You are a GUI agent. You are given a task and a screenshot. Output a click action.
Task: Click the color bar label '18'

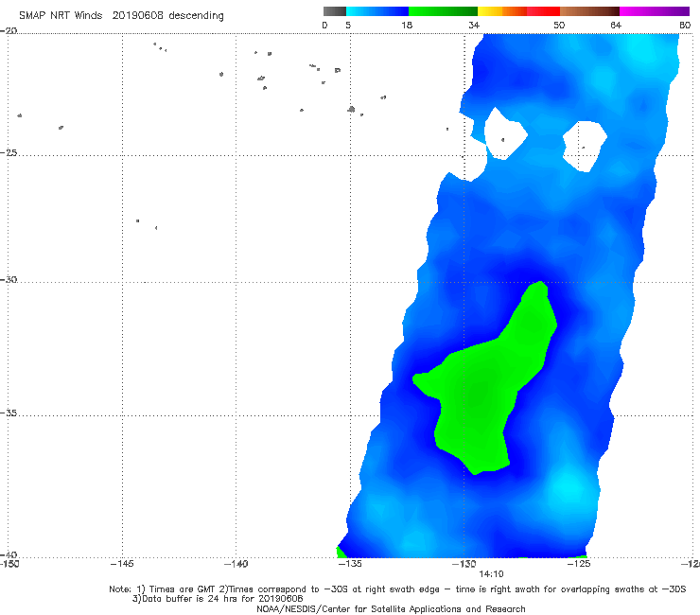pyautogui.click(x=407, y=25)
